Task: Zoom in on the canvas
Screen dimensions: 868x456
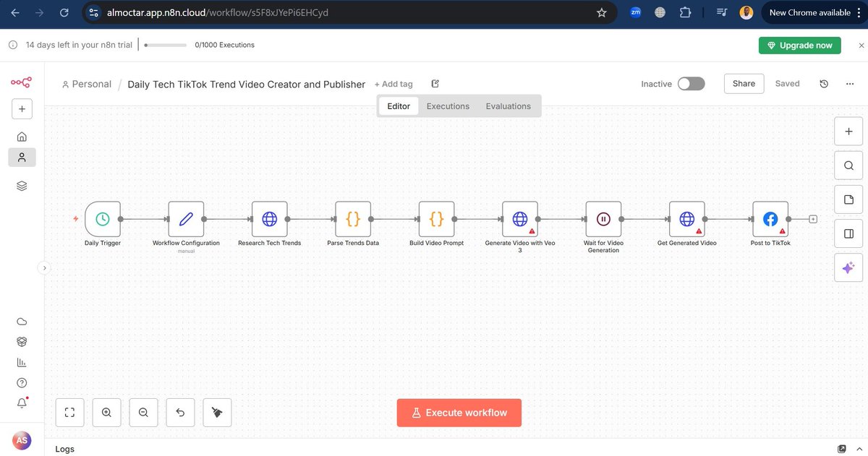Action: pyautogui.click(x=106, y=413)
